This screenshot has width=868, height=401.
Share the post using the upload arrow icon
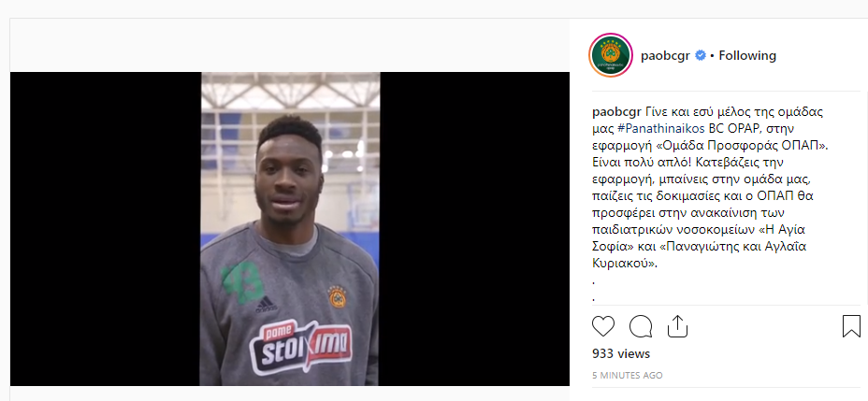(x=677, y=326)
